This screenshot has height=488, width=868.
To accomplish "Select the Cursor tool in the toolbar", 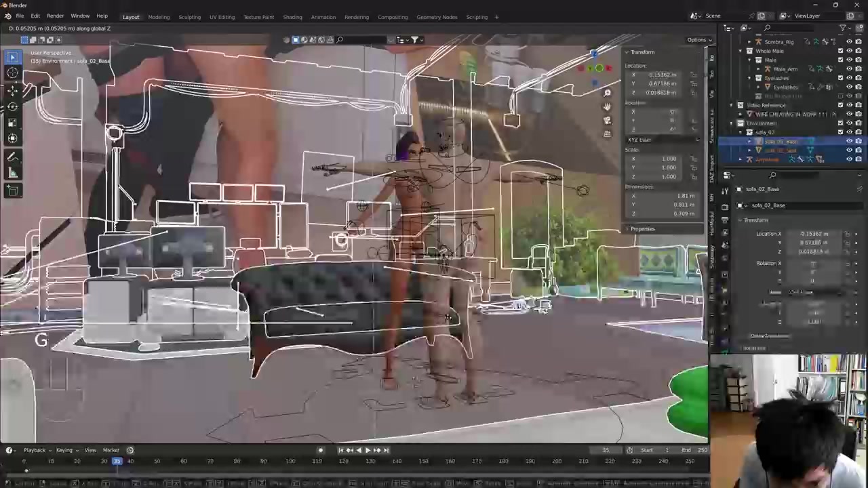I will pos(13,73).
